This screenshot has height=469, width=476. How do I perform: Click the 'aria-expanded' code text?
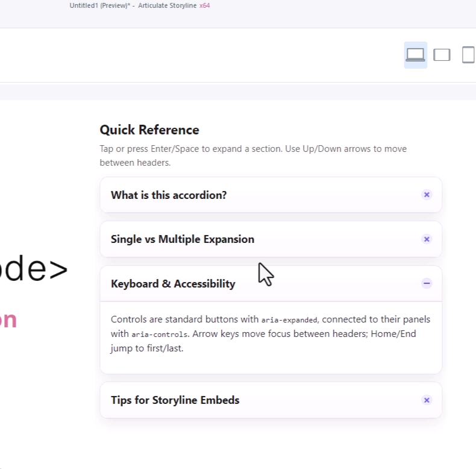point(289,319)
